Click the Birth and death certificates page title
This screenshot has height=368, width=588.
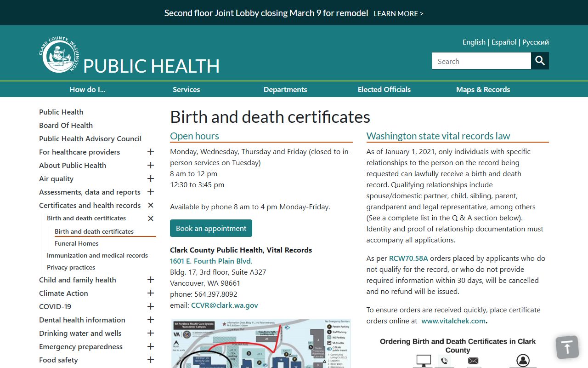click(270, 117)
